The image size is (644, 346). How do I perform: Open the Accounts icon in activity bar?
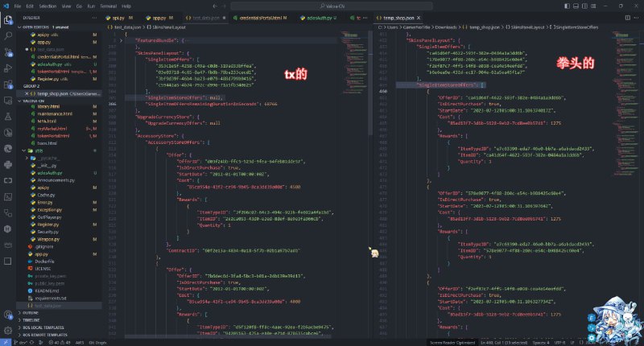8,315
